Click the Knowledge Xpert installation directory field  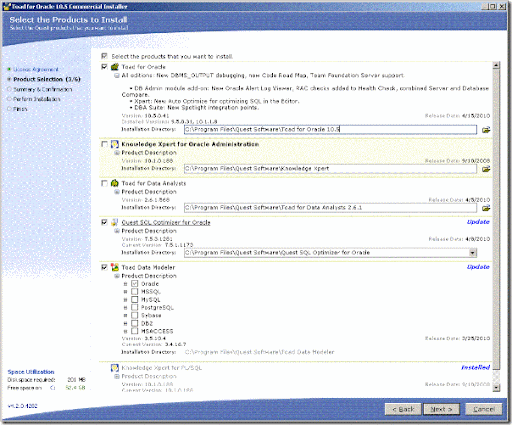tap(330, 169)
